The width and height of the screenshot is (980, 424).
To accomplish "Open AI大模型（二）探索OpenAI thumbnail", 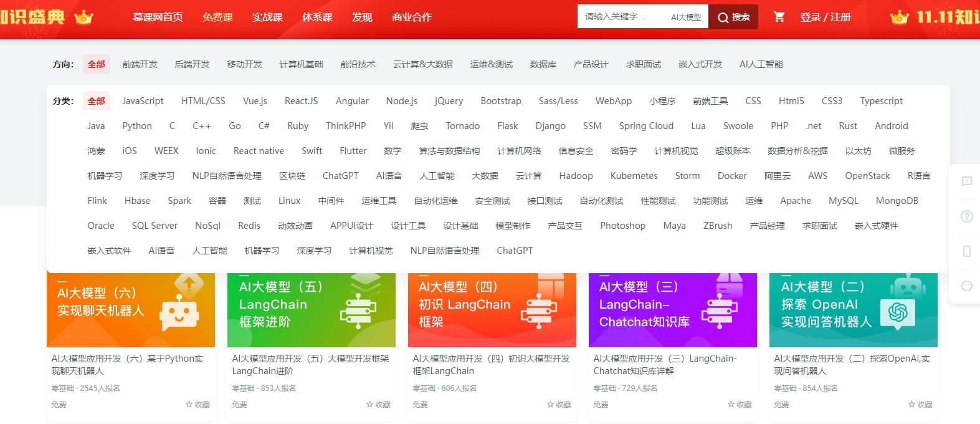I will tap(854, 310).
